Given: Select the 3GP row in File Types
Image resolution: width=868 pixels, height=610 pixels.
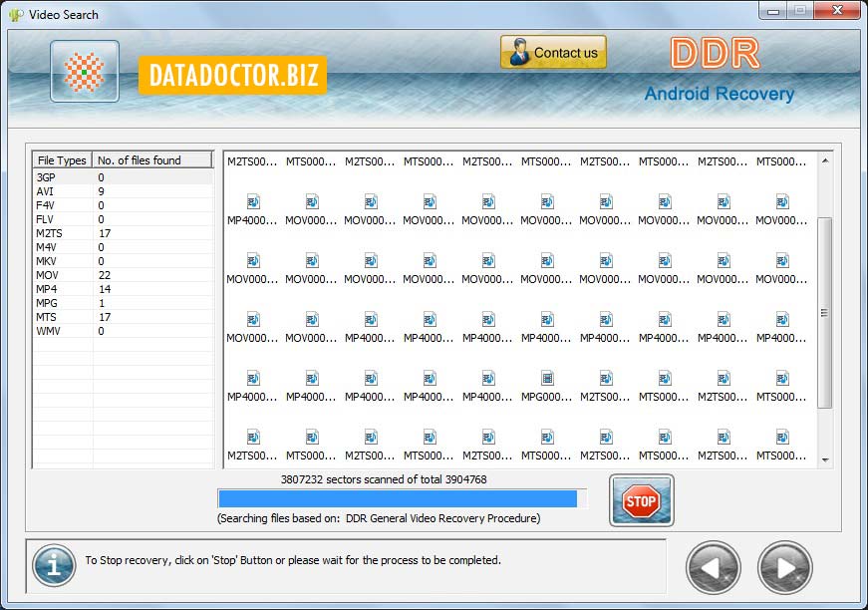Looking at the screenshot, I should coord(123,177).
